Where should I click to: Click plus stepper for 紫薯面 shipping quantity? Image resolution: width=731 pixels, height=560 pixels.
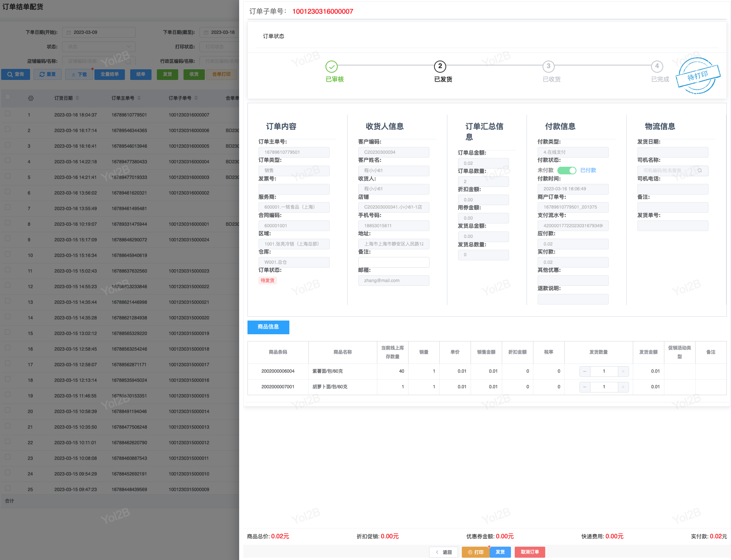pos(623,371)
